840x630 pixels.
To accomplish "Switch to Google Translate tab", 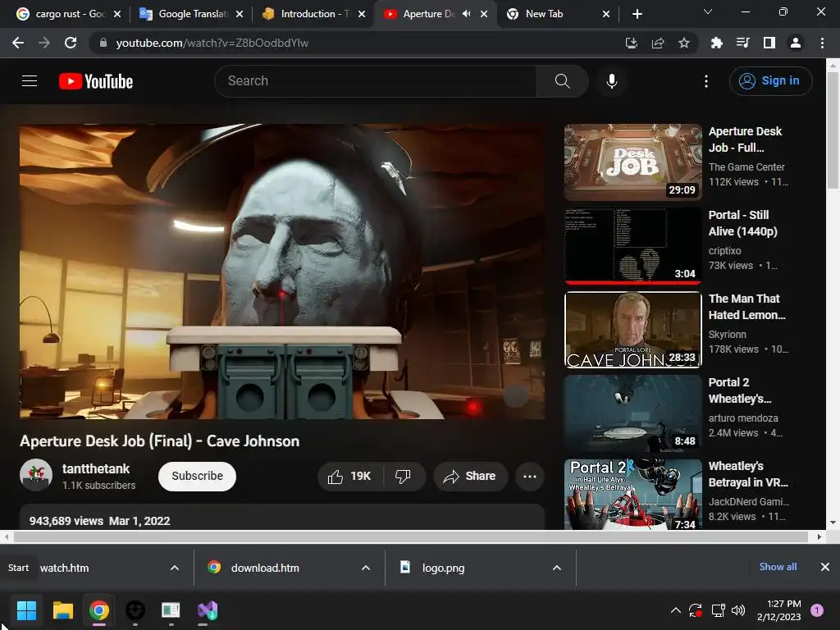I will pyautogui.click(x=191, y=14).
